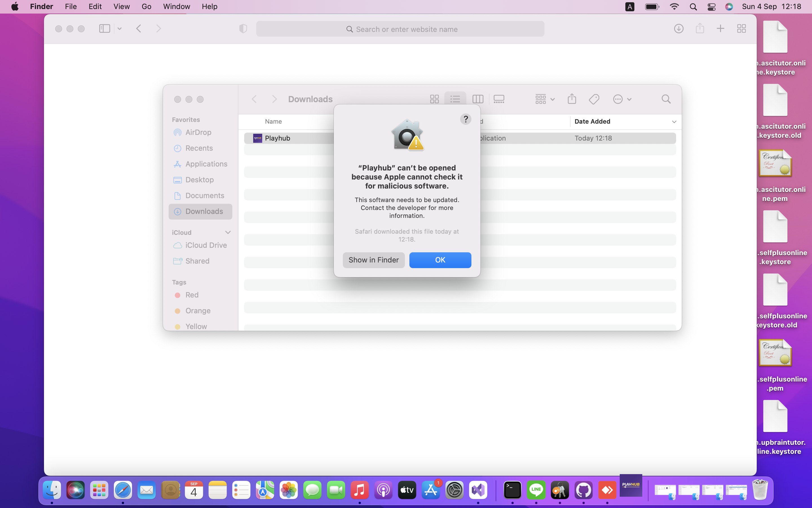
Task: Open System Preferences from the Dock
Action: point(454,490)
